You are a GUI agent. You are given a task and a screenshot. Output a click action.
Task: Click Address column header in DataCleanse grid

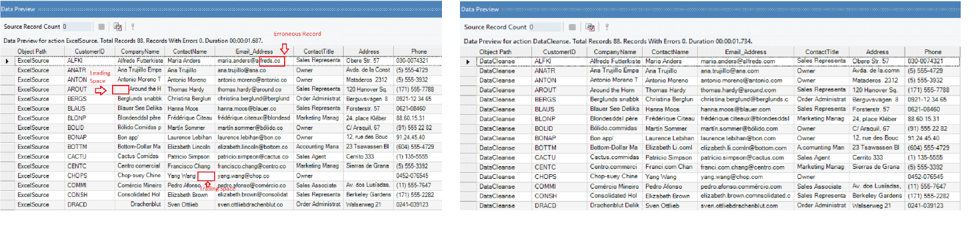(x=877, y=51)
